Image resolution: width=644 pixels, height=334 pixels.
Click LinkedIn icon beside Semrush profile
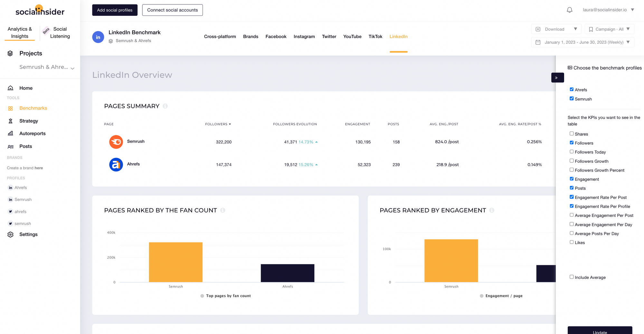(x=10, y=200)
